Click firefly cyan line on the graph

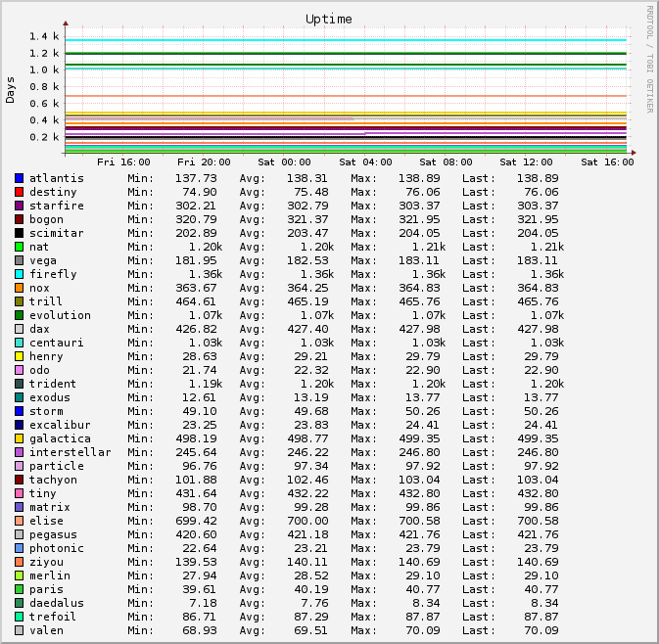tap(346, 40)
